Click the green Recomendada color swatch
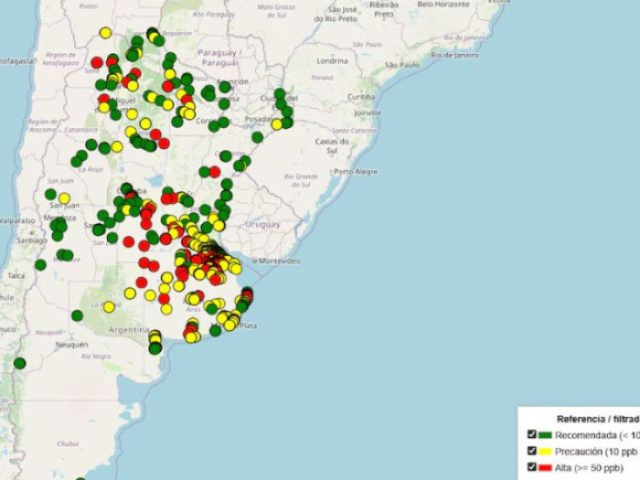 (545, 435)
